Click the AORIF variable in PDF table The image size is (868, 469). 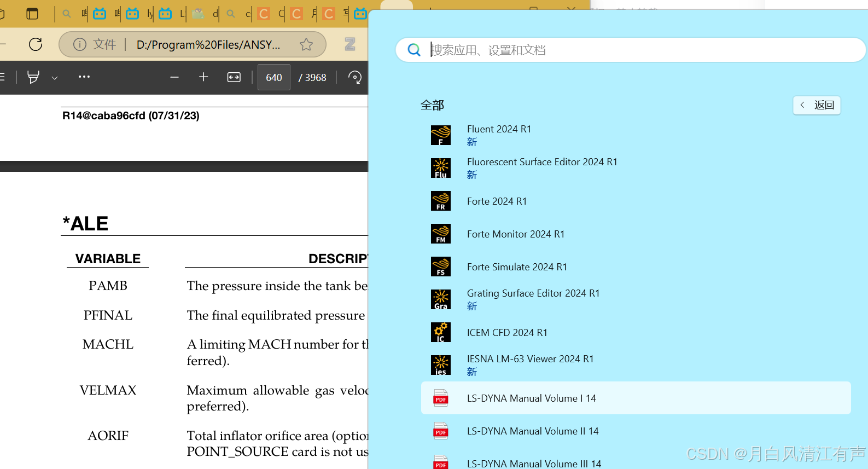[108, 436]
